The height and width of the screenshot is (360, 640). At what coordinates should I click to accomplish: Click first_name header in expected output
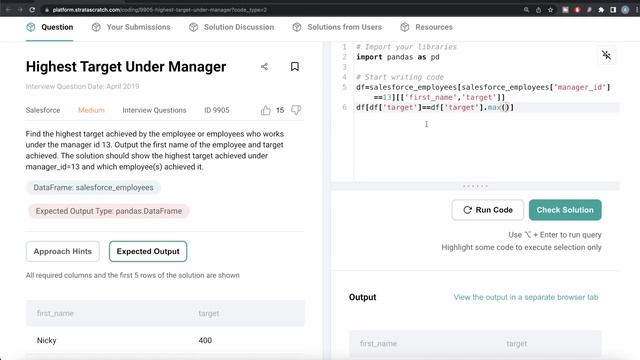(x=55, y=313)
